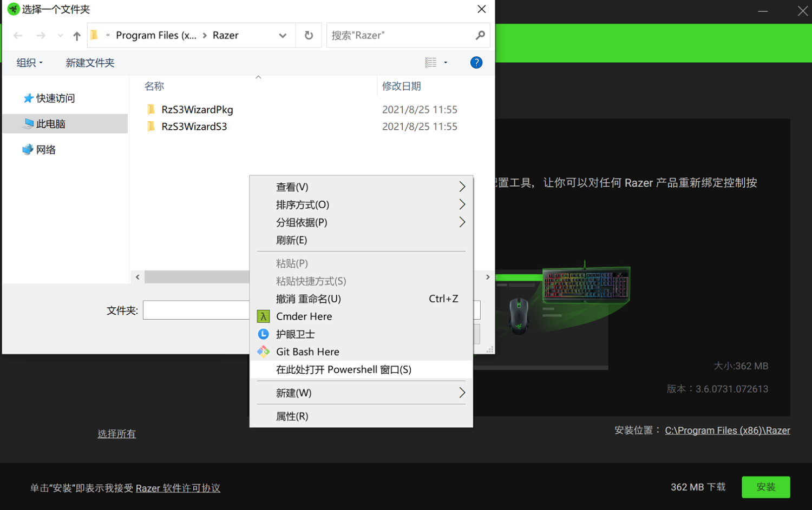Launch Git Bash Here via its icon
This screenshot has height=510, width=812.
pos(264,352)
